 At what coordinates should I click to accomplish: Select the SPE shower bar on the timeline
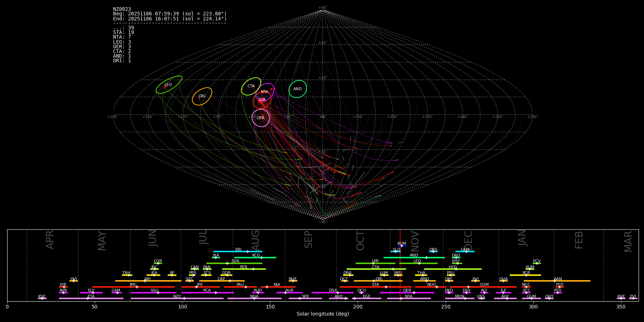[305, 298]
